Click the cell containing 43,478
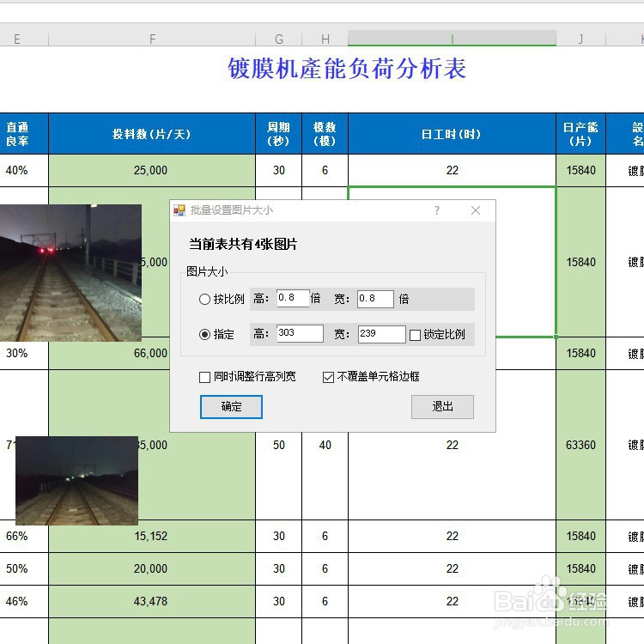The width and height of the screenshot is (644, 644). pos(152,601)
